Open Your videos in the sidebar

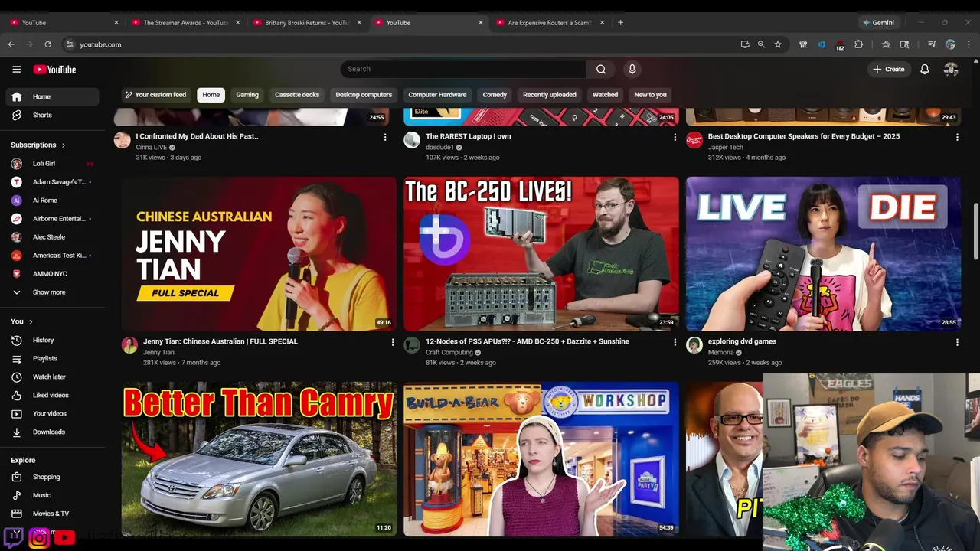tap(52, 414)
